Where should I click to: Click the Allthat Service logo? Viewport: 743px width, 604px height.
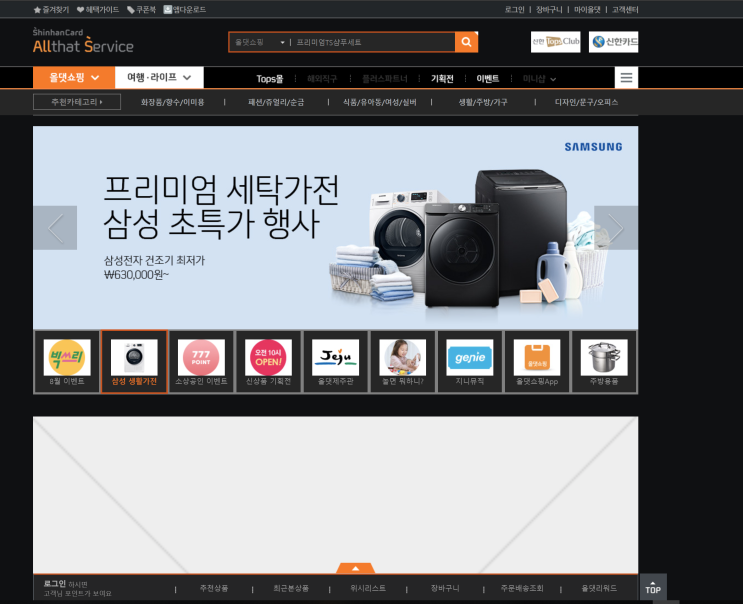coord(83,41)
